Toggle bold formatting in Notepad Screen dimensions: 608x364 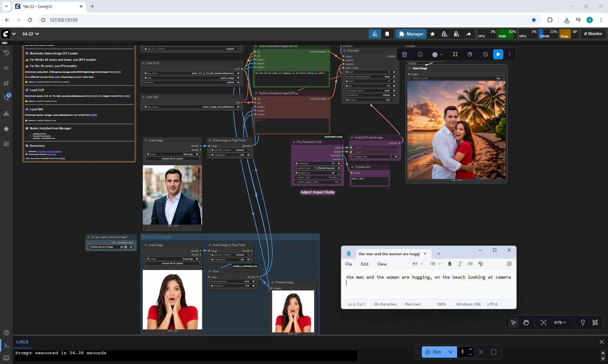[450, 264]
